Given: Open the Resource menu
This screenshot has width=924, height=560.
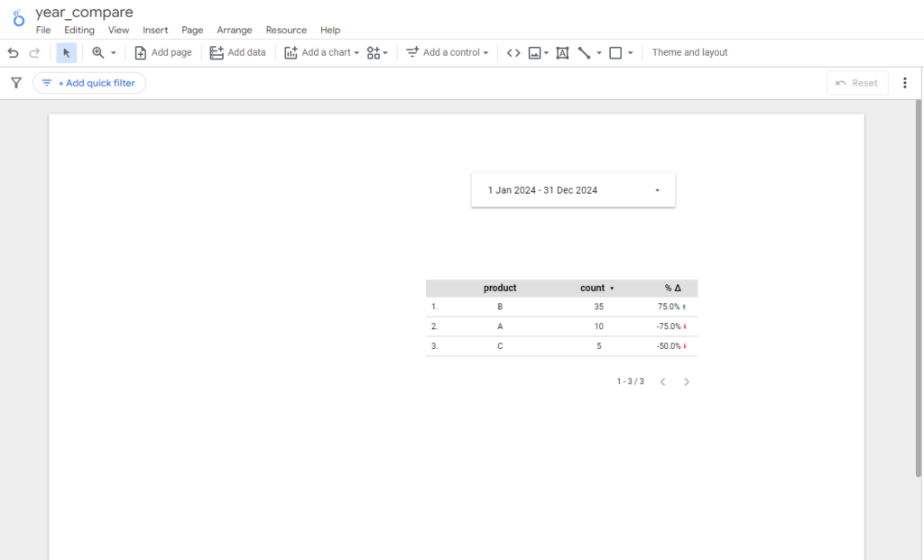Looking at the screenshot, I should click(x=286, y=30).
